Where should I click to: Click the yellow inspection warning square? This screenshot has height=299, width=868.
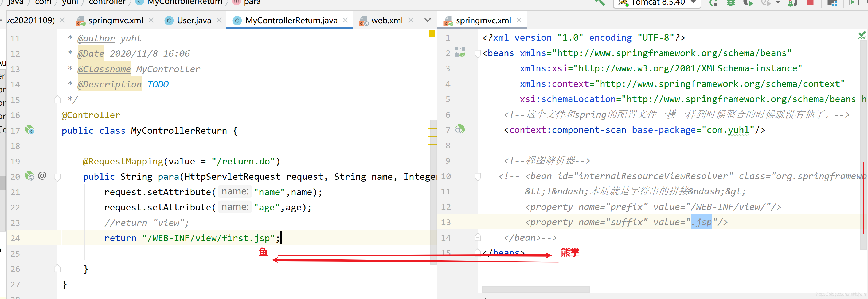pos(432,34)
